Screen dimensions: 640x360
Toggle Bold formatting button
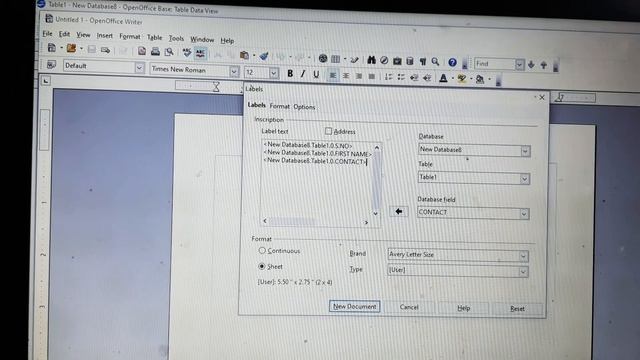(290, 73)
